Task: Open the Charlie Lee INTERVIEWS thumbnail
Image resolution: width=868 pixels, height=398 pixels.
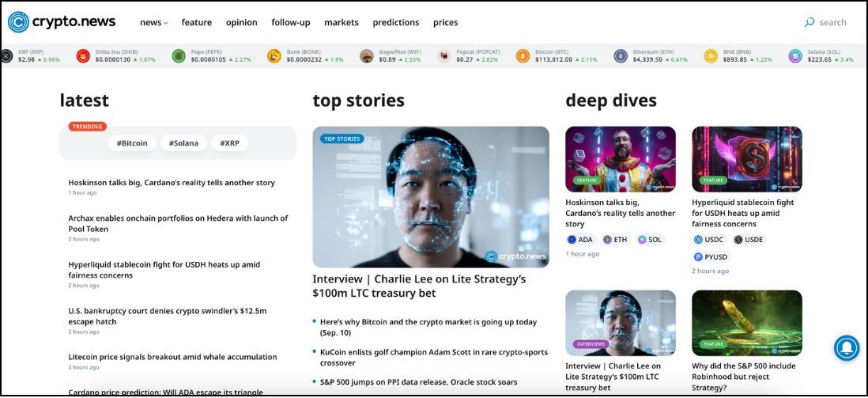Action: tap(620, 323)
